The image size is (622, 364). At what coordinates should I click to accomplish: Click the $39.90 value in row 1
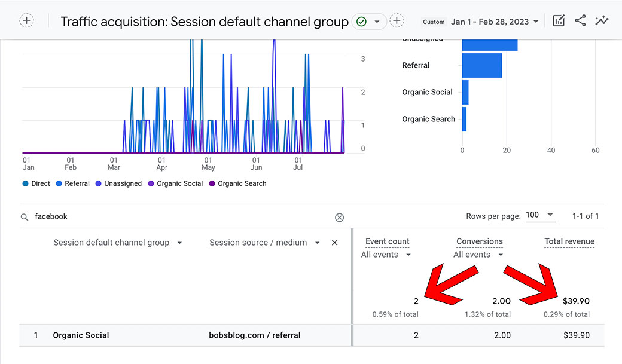tap(577, 335)
